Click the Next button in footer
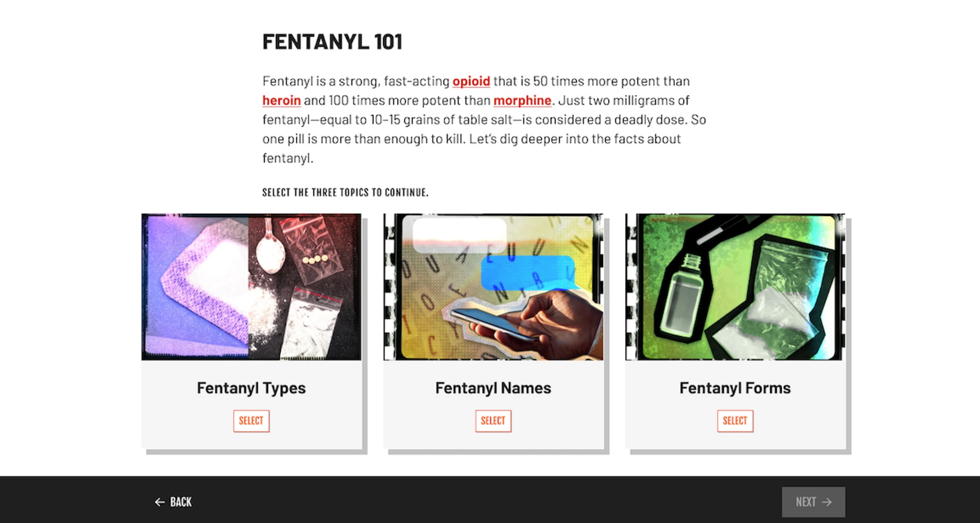This screenshot has height=523, width=980. (x=813, y=502)
